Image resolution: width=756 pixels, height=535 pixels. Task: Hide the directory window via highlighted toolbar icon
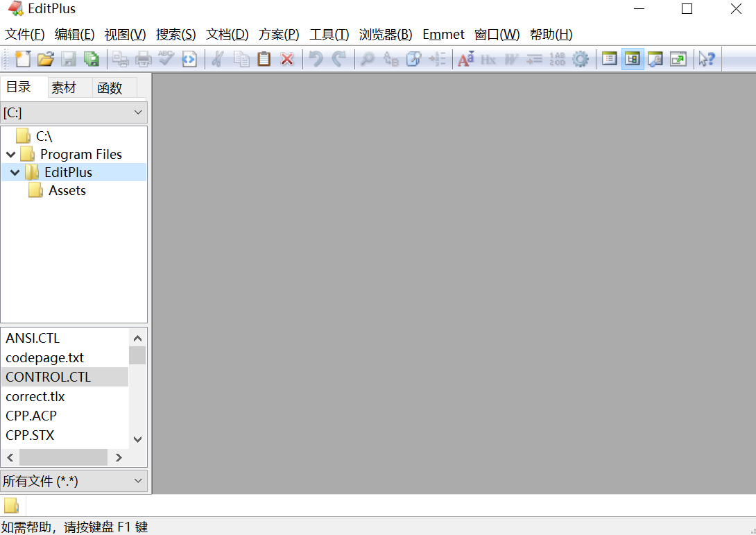pyautogui.click(x=633, y=59)
